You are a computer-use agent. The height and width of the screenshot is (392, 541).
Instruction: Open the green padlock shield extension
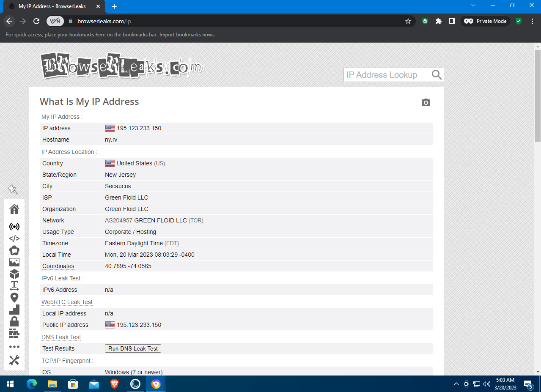[x=425, y=21]
